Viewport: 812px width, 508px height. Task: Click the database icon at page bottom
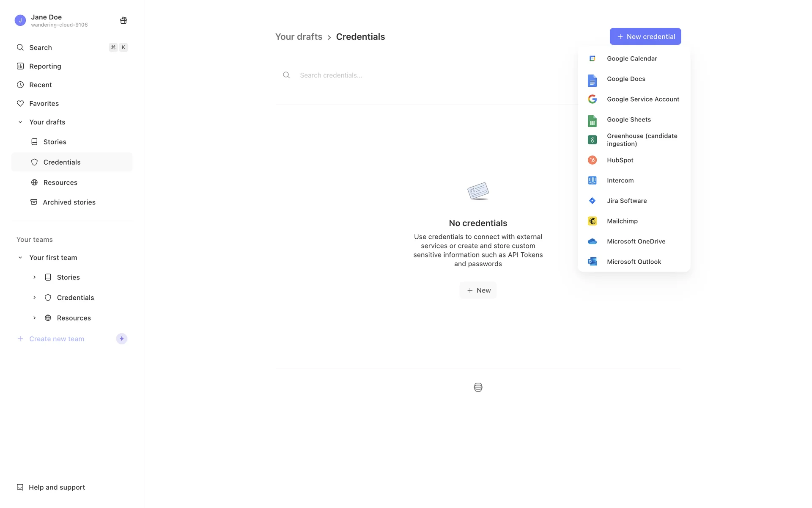click(x=478, y=387)
